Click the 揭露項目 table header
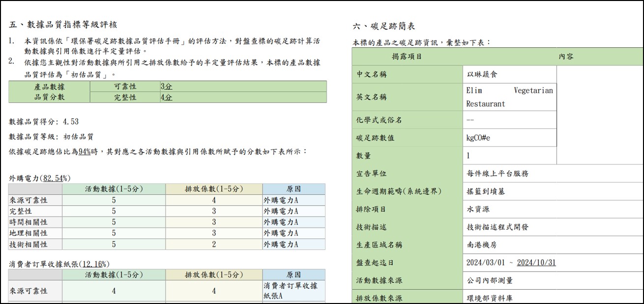Screen dimensions: 644x304 pos(407,57)
